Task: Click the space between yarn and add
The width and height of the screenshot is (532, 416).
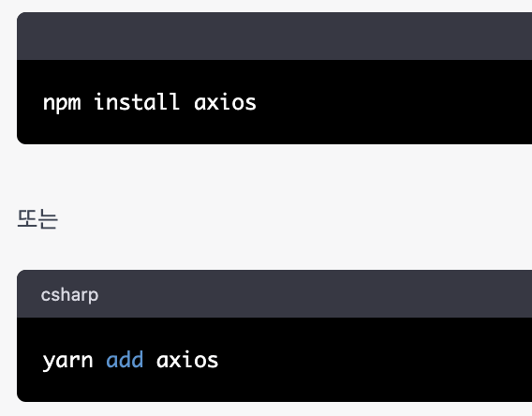Action: [x=99, y=361]
